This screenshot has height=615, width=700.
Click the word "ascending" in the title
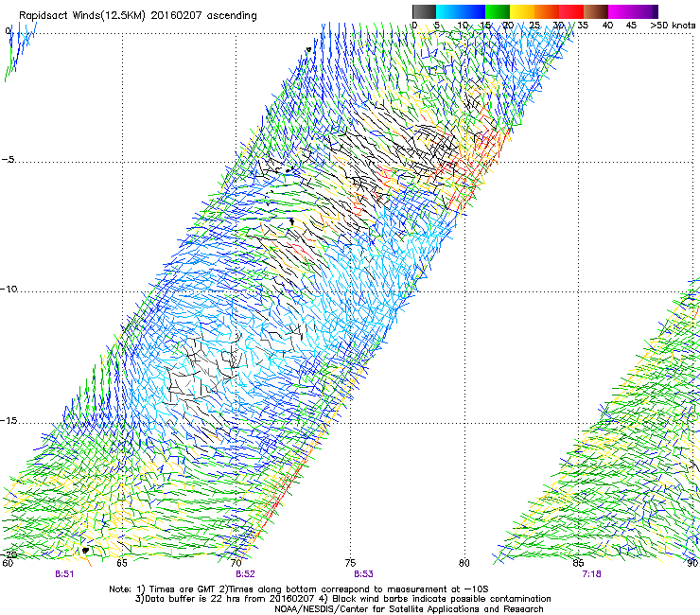232,16
